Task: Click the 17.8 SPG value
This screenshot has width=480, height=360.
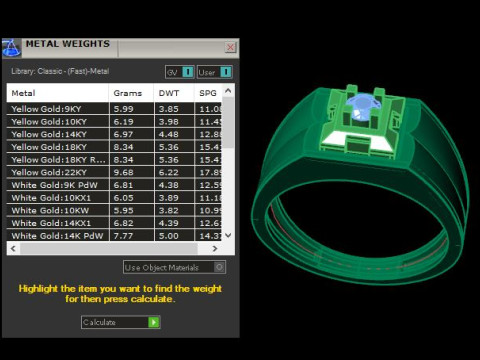Action: (x=210, y=172)
